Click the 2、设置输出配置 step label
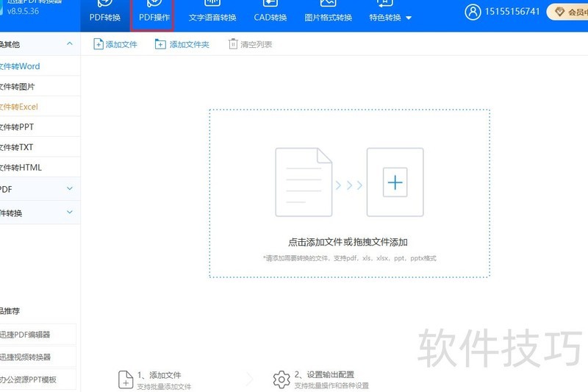The width and height of the screenshot is (588, 392). [324, 375]
